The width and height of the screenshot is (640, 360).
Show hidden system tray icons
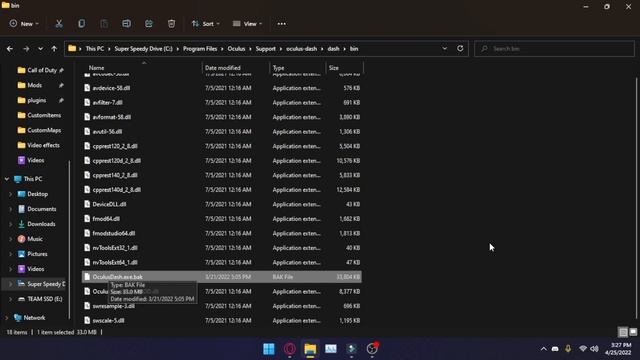(543, 349)
